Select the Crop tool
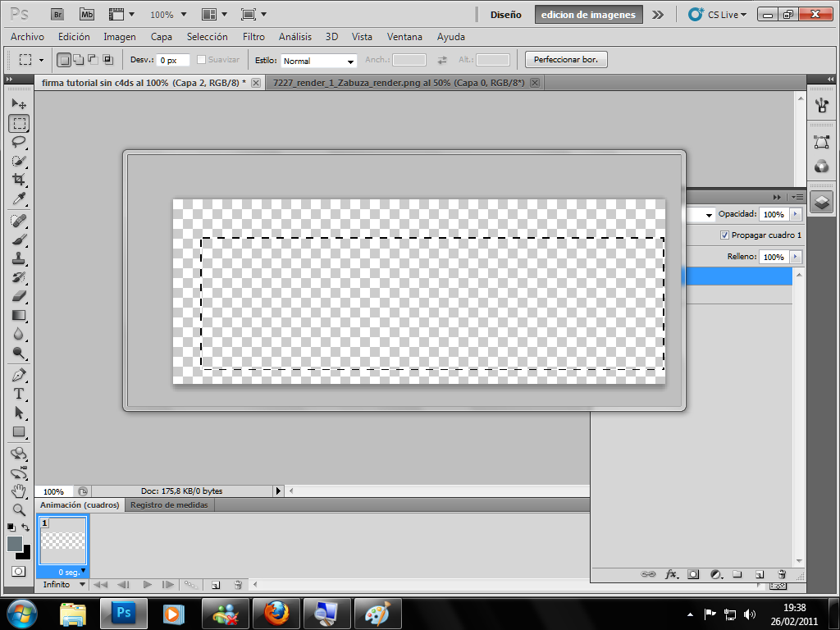840x630 pixels. click(19, 180)
